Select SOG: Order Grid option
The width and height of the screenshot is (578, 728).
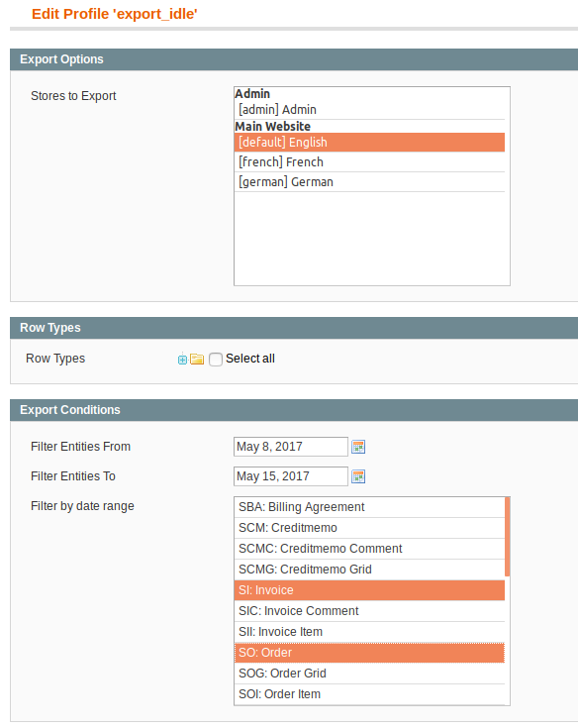click(369, 674)
